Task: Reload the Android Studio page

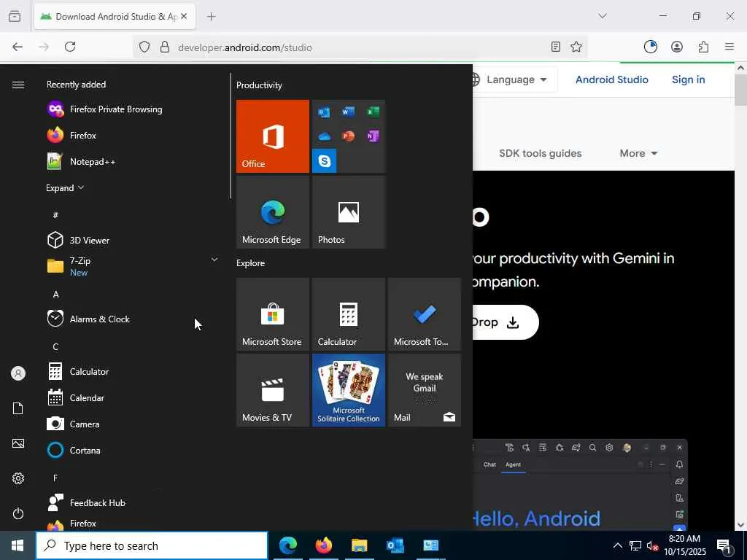Action: pyautogui.click(x=70, y=47)
